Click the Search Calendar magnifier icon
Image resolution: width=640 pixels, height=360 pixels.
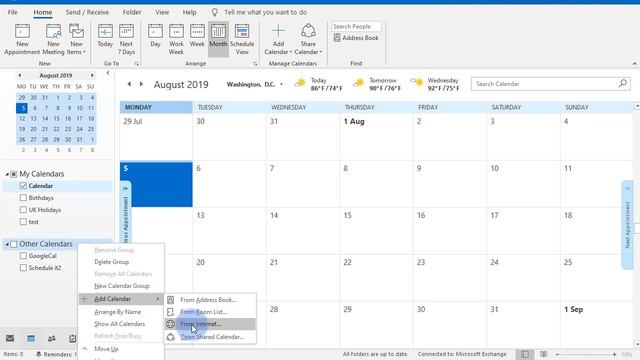pos(623,84)
